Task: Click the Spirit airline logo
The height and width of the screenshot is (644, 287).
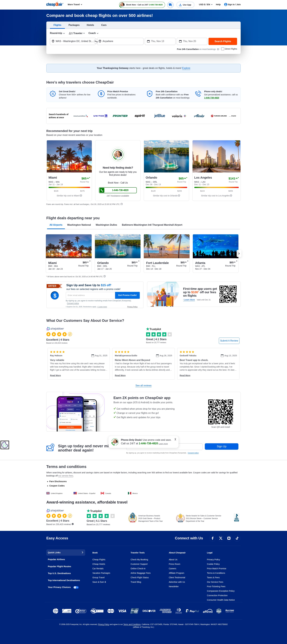Action: click(x=140, y=116)
